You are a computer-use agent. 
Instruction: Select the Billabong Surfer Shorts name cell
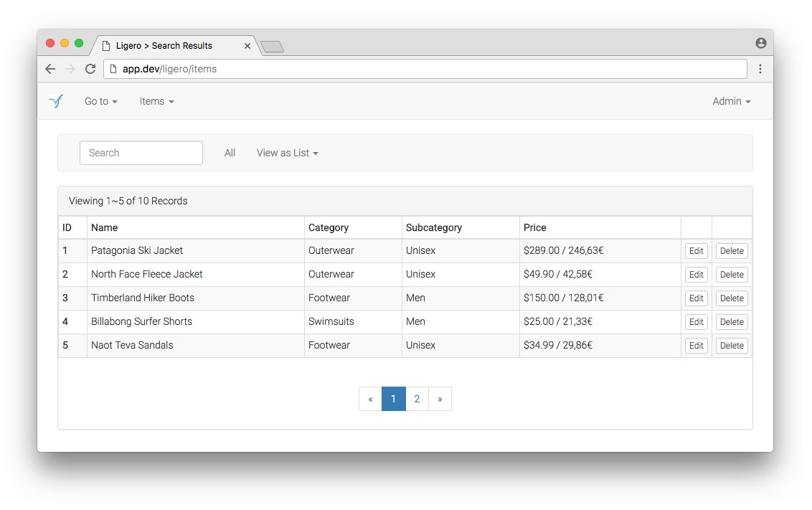coord(196,321)
